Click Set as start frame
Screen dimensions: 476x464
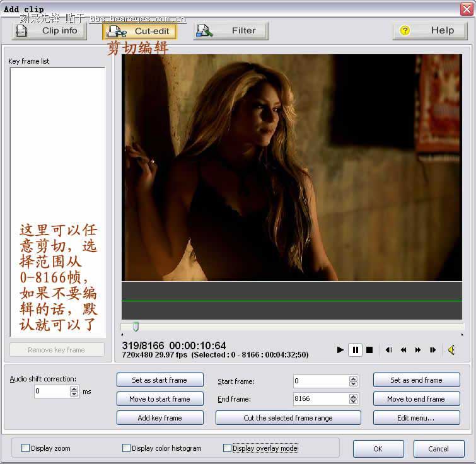160,380
